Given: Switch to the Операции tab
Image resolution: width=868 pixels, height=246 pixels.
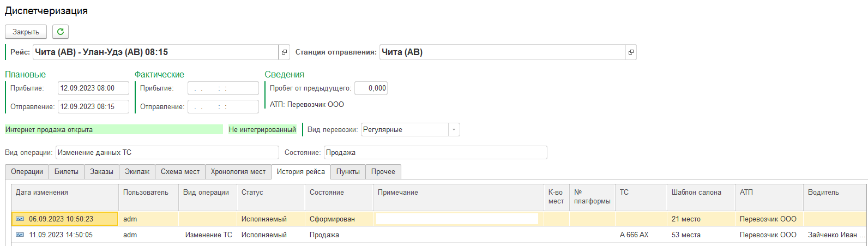Looking at the screenshot, I should click(x=27, y=172).
